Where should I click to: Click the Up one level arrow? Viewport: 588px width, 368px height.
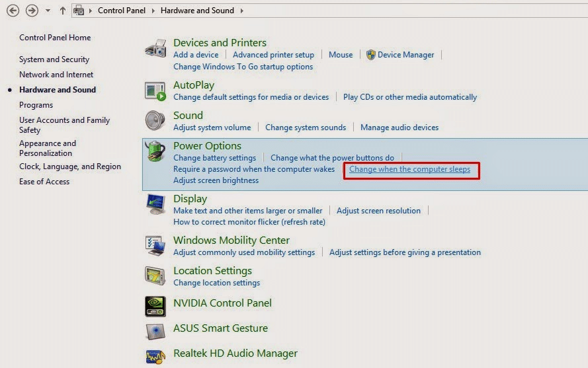click(x=63, y=11)
